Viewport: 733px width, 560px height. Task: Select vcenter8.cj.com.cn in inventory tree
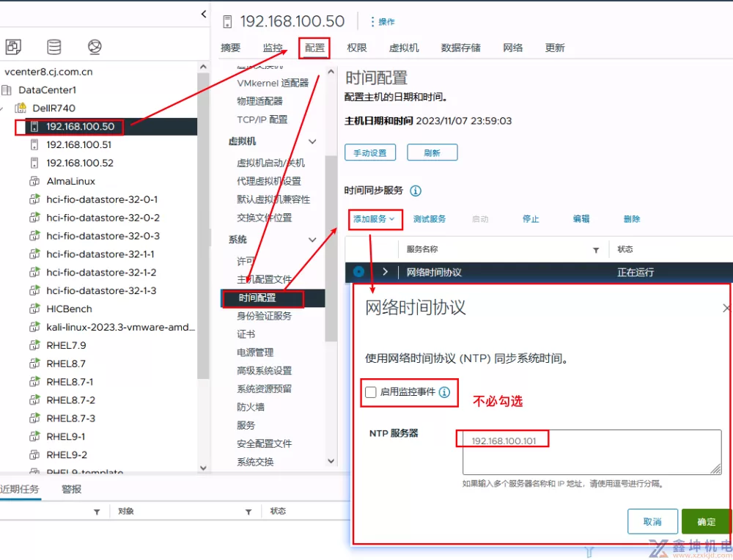coord(48,72)
